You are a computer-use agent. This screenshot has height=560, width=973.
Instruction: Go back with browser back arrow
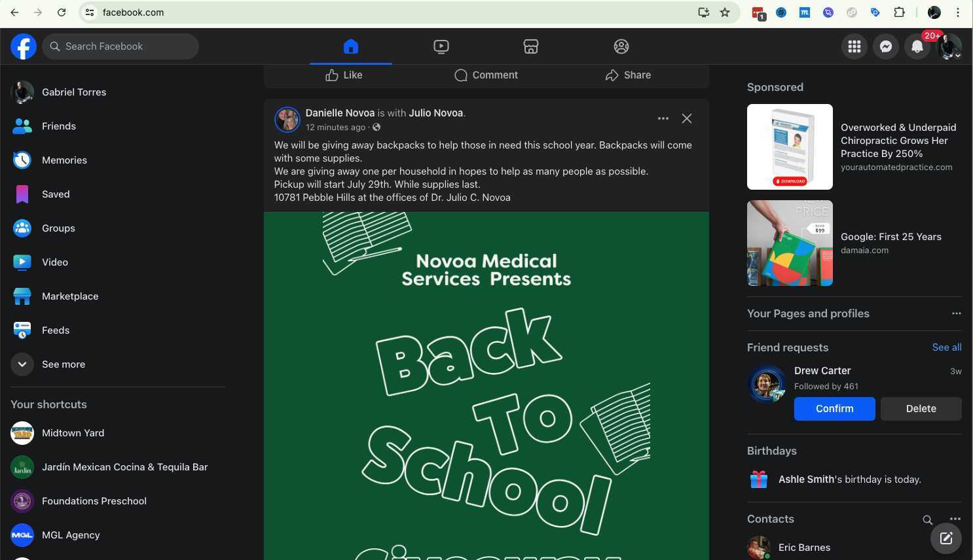click(14, 12)
